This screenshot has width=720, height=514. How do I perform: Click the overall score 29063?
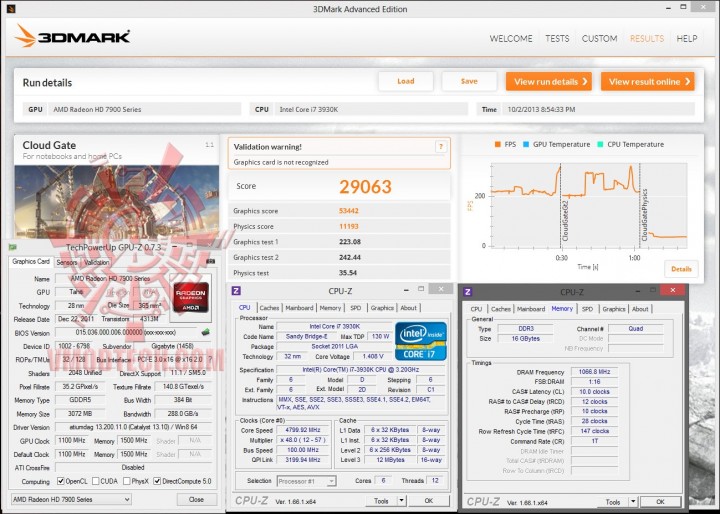365,186
